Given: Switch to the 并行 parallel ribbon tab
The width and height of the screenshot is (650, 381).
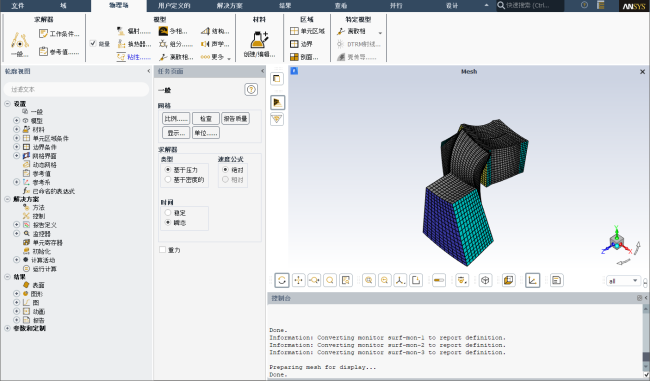Looking at the screenshot, I should [396, 5].
